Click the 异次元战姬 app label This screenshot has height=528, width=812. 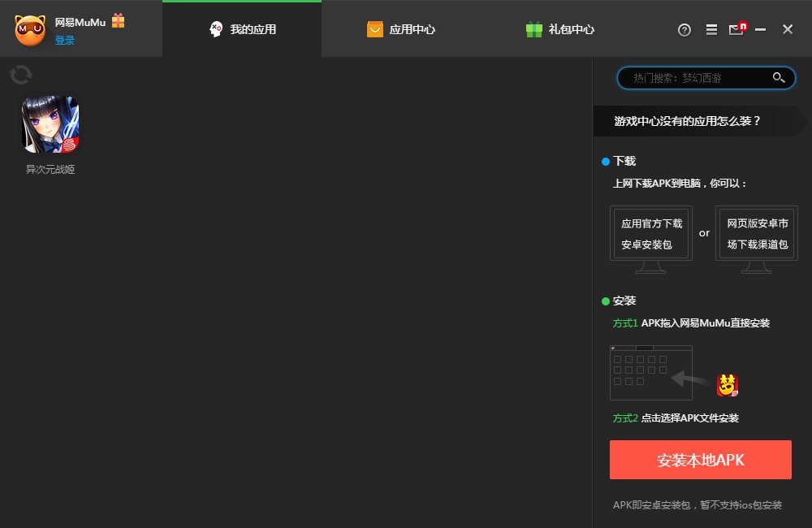tap(50, 170)
